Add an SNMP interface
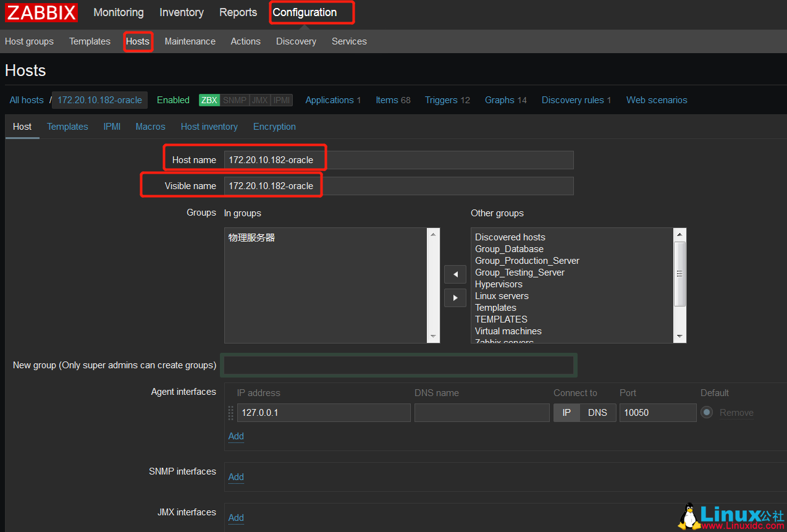 click(x=235, y=476)
